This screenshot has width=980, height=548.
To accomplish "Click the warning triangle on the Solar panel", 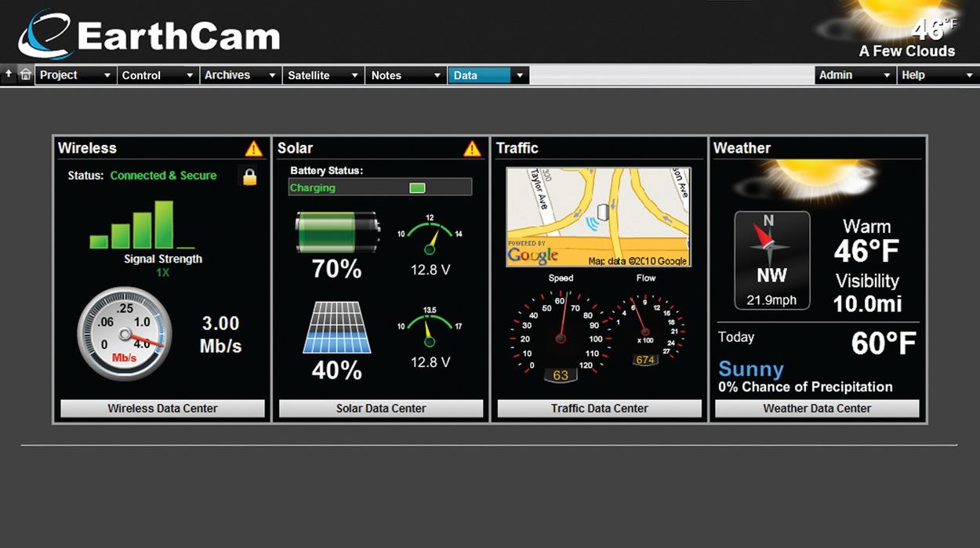I will coord(473,148).
